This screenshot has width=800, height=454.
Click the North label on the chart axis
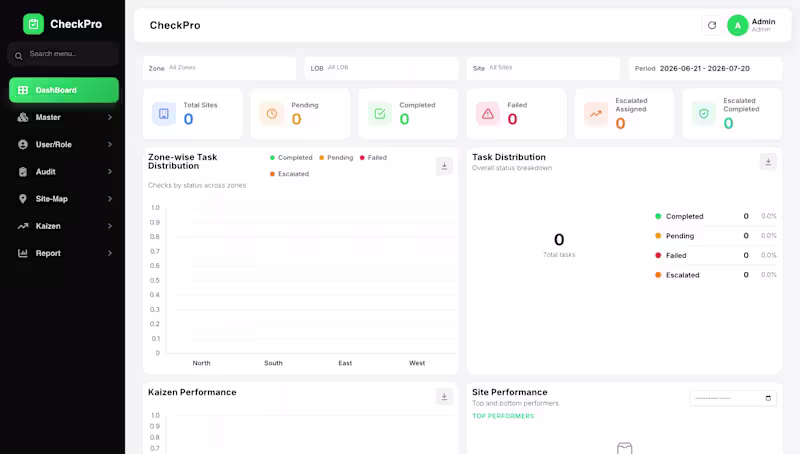point(202,363)
